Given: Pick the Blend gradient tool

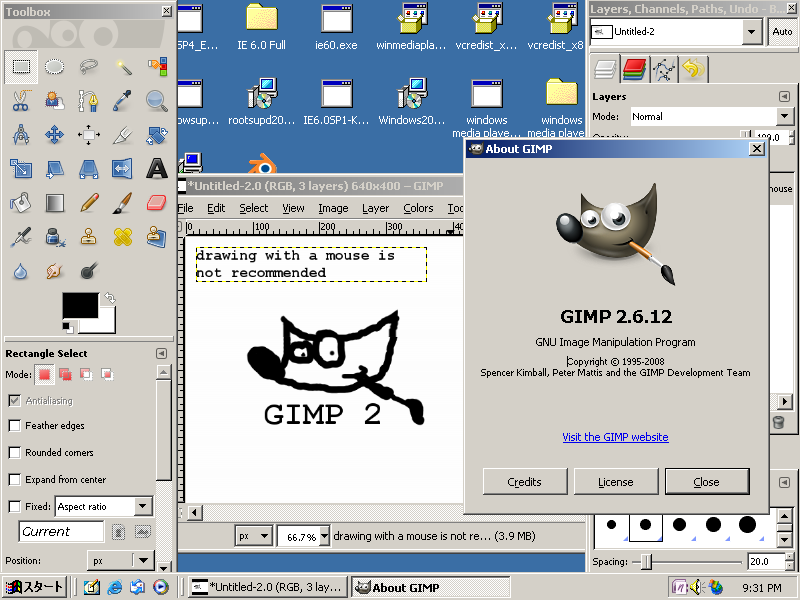Looking at the screenshot, I should (x=55, y=203).
